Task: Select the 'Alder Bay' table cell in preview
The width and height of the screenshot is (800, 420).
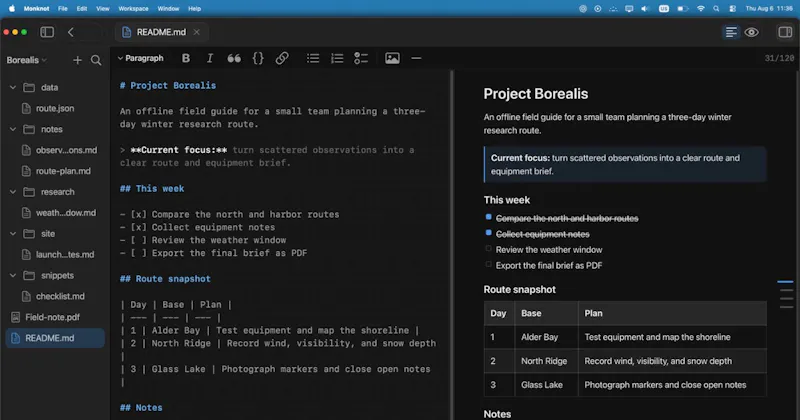Action: (546, 337)
